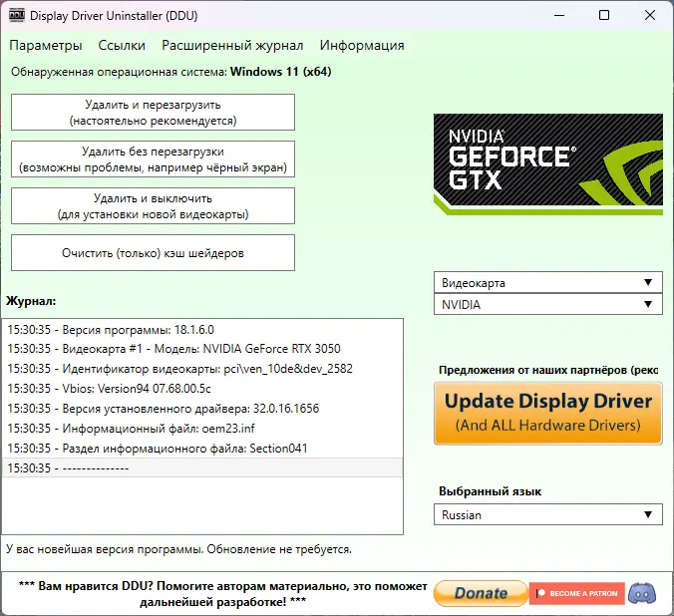The height and width of the screenshot is (616, 674).
Task: Click the Become a Patron button
Action: [577, 593]
